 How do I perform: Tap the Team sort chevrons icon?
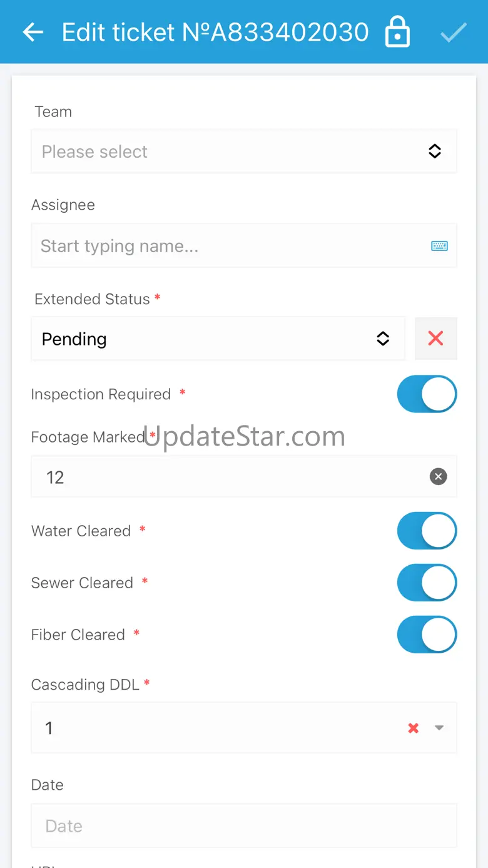click(x=435, y=151)
